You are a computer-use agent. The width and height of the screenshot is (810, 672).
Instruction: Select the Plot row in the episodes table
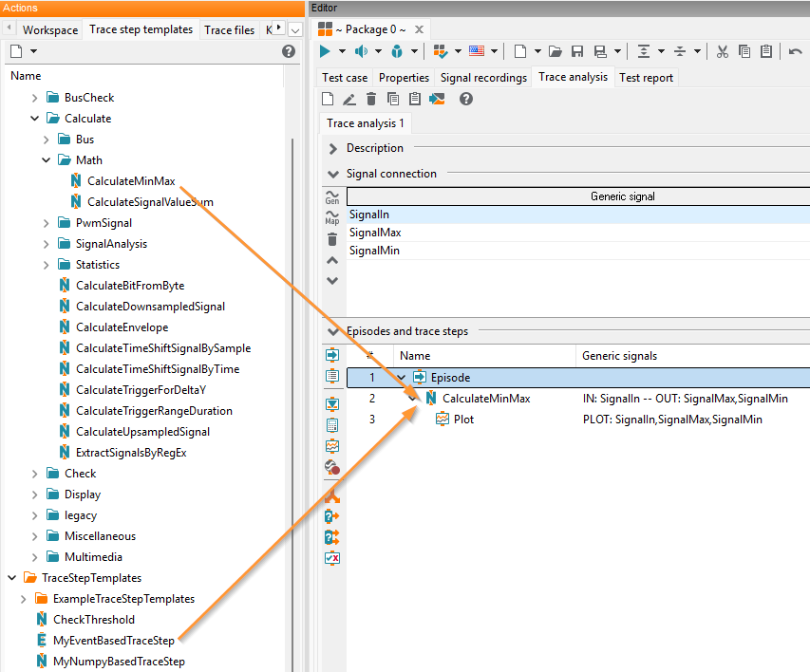578,420
